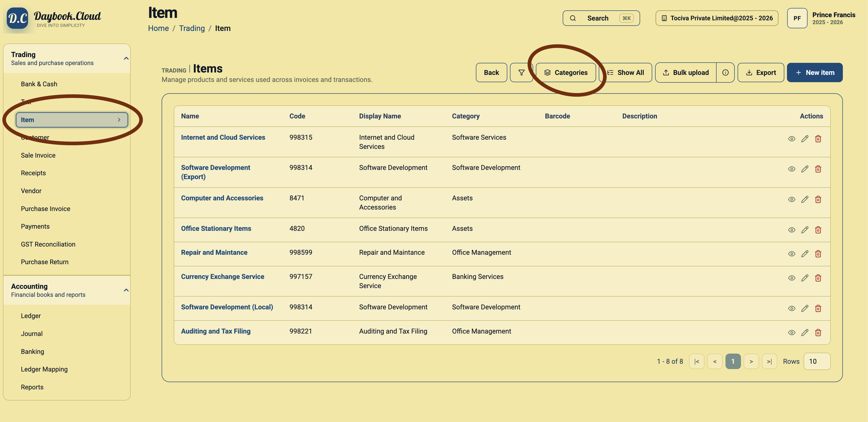The image size is (868, 422).
Task: Delete Office Stationary Items row
Action: [818, 230]
